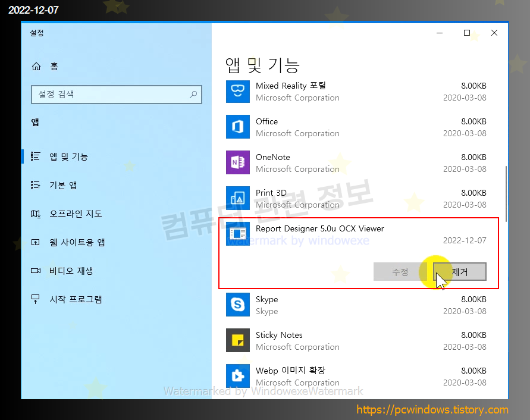The image size is (530, 420).
Task: Click the 앱 및 기능 page heading
Action: [x=262, y=65]
